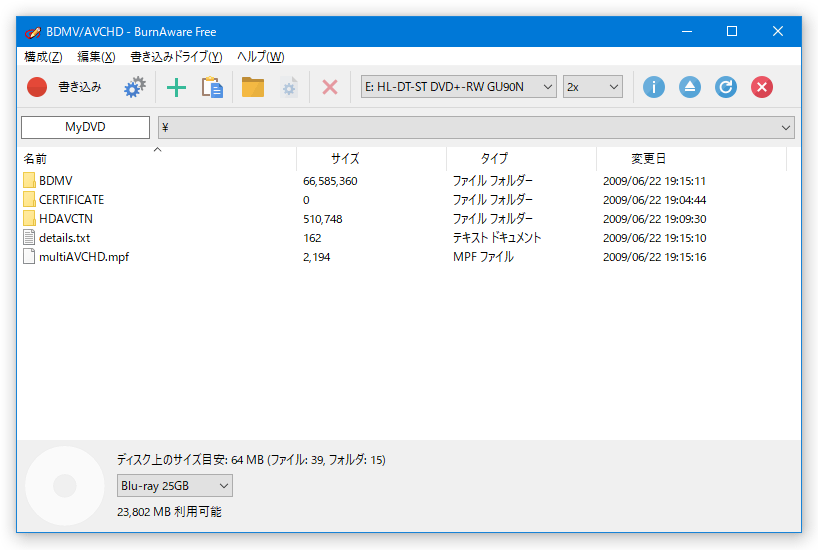
Task: Select the BDMV folder name
Action: tap(56, 181)
